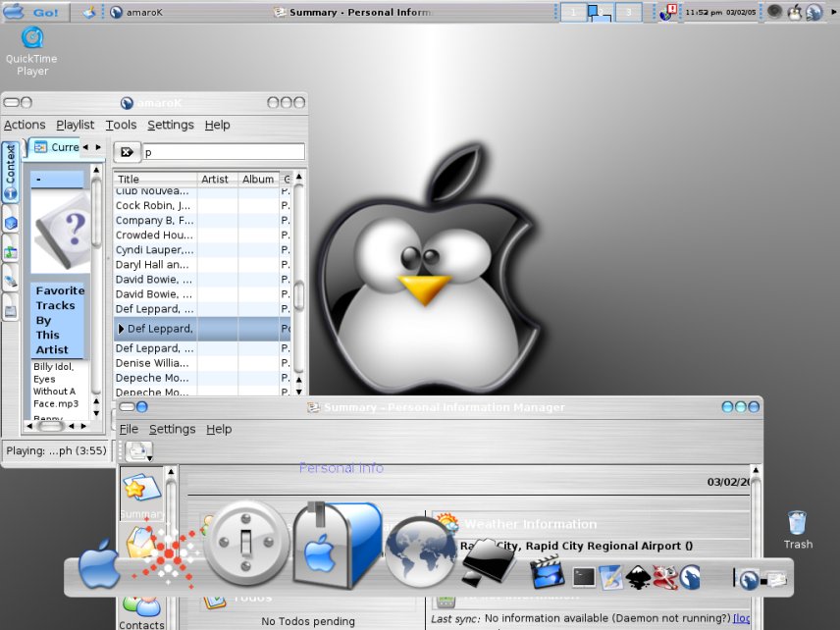Click the show desktop icon in panel
Image resolution: width=840 pixels, height=630 pixels.
tap(89, 12)
